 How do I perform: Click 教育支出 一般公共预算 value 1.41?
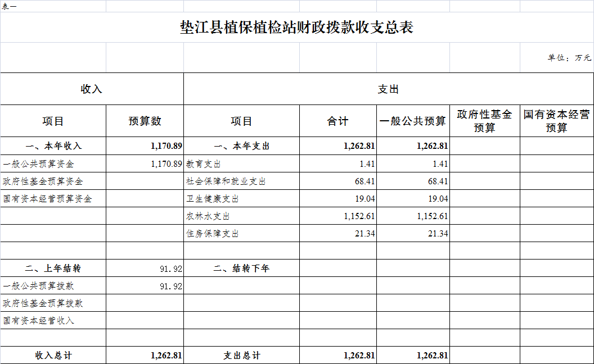440,164
